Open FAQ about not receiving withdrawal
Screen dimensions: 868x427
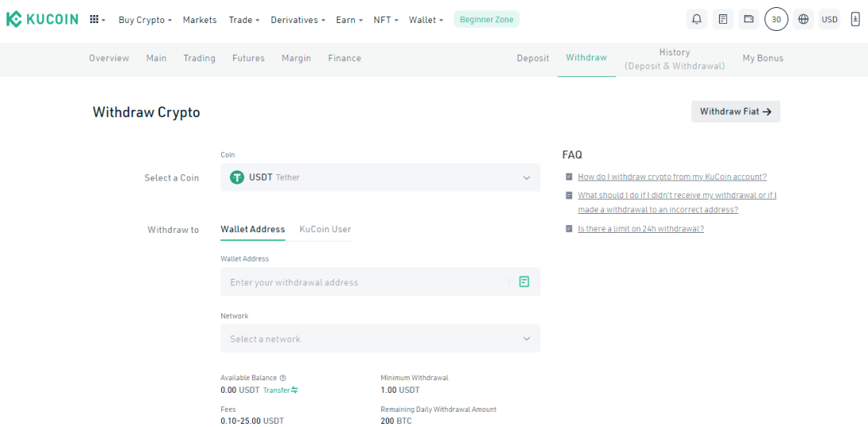(x=677, y=203)
